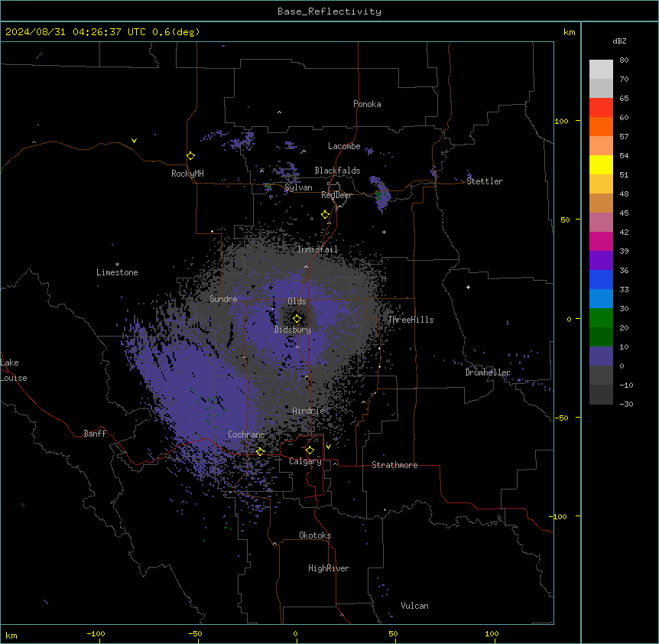Click the Drumheller label
659x644 pixels.
tap(488, 372)
